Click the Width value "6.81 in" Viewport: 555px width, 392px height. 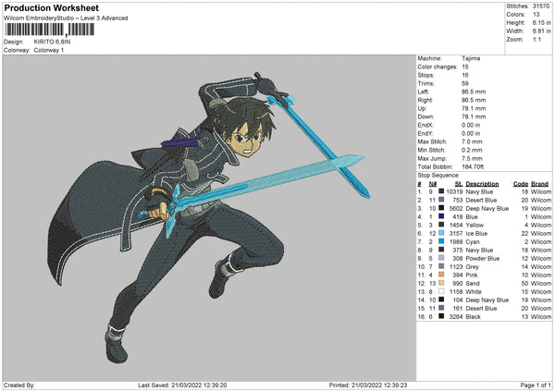[541, 31]
